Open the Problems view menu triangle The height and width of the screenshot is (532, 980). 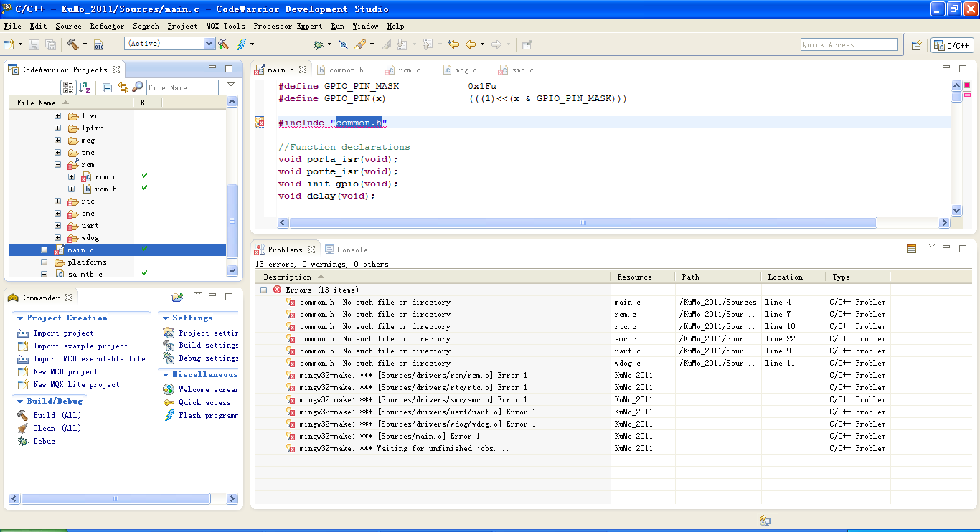(932, 246)
